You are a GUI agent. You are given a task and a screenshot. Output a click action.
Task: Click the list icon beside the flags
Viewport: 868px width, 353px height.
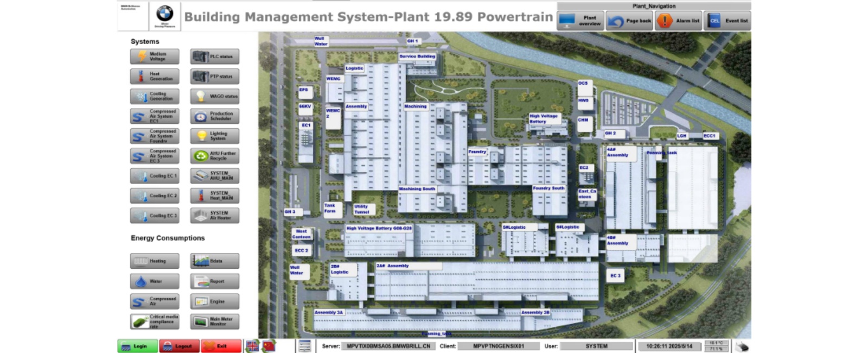[x=305, y=346]
